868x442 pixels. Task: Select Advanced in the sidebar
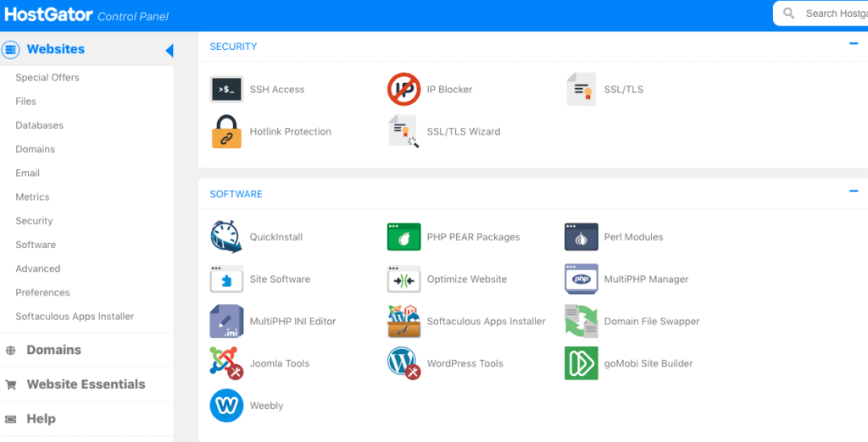pyautogui.click(x=38, y=268)
